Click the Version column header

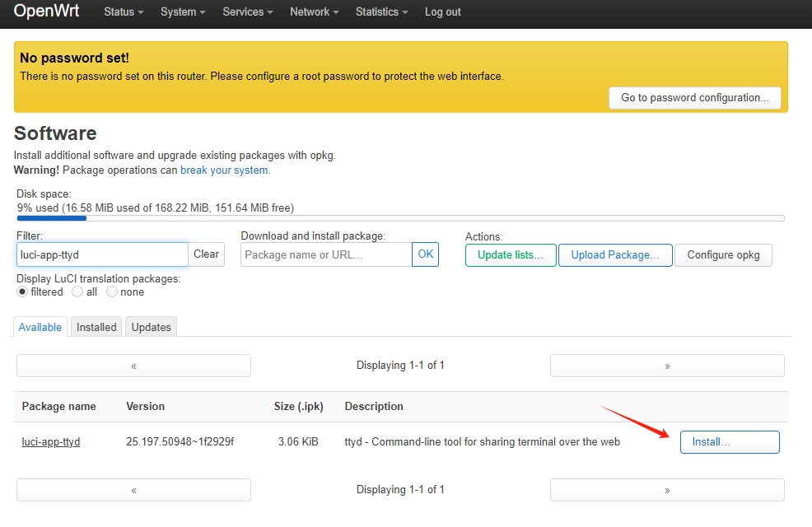(145, 407)
